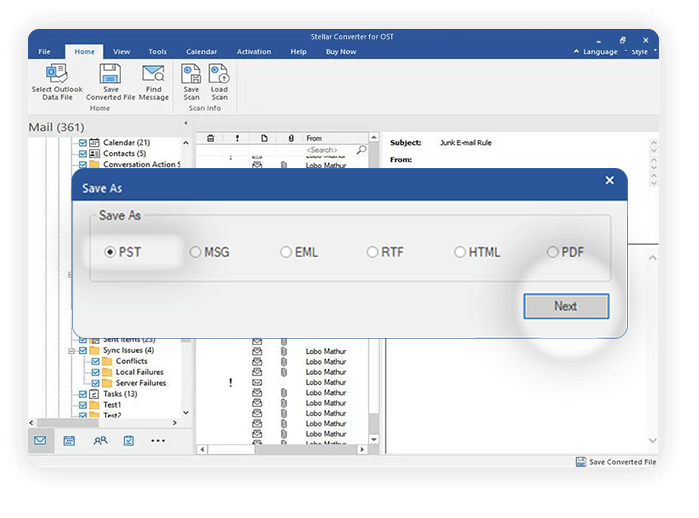The image size is (699, 518).
Task: Toggle the Test1 folder checkbox
Action: 83,405
